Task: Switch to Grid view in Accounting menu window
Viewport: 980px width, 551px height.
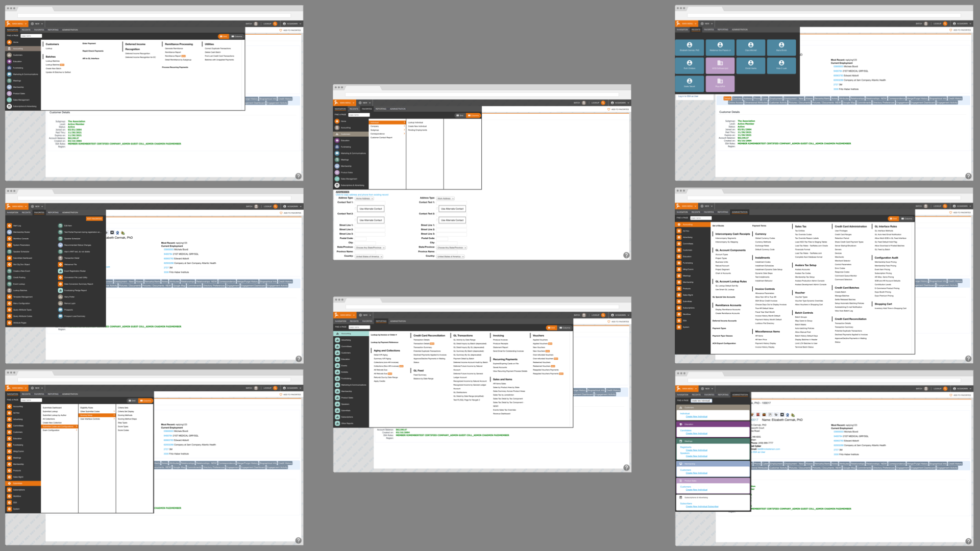Action: pyautogui.click(x=224, y=36)
